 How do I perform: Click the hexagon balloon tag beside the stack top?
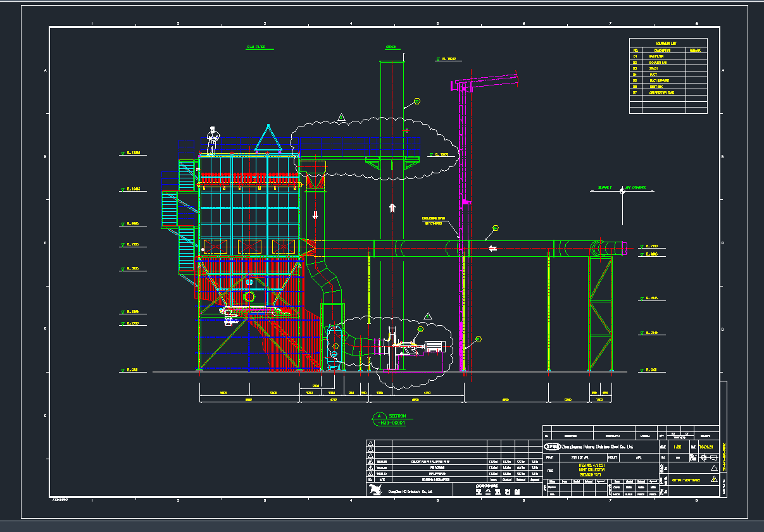point(416,101)
